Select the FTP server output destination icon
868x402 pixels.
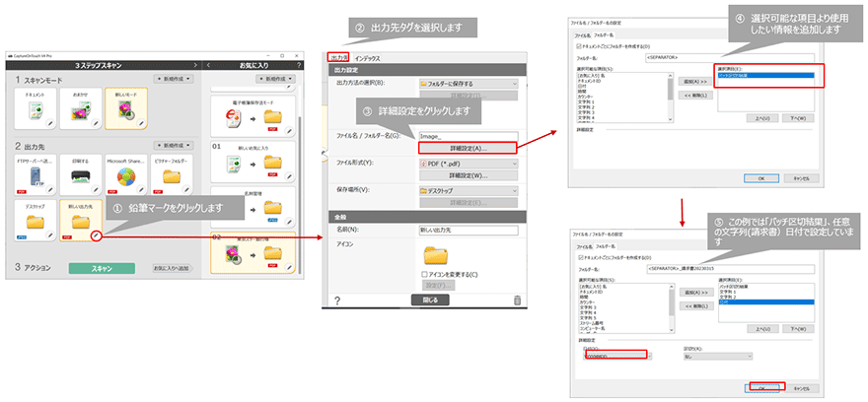(33, 177)
